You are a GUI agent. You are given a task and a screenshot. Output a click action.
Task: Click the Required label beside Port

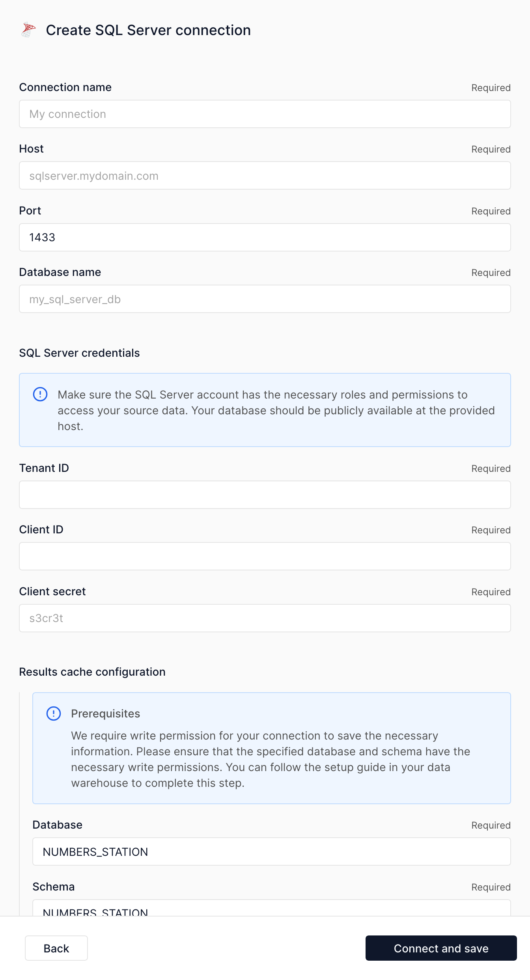[x=490, y=211]
